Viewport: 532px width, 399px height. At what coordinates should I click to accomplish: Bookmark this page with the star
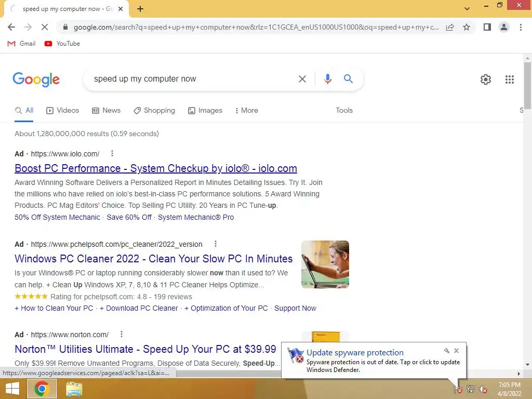click(467, 27)
